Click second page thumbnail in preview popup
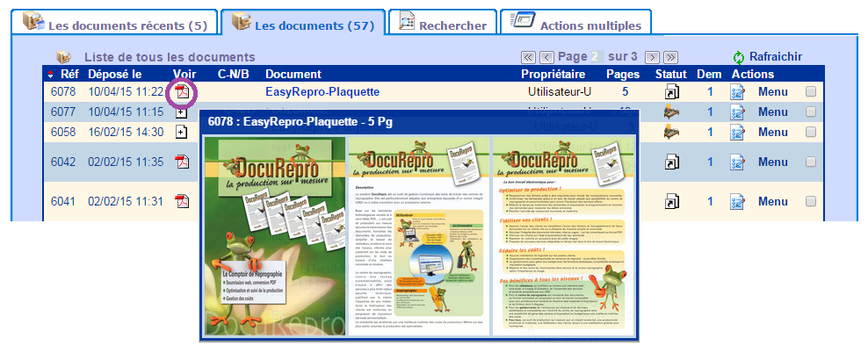Viewport: 868px width, 353px height. (418, 236)
